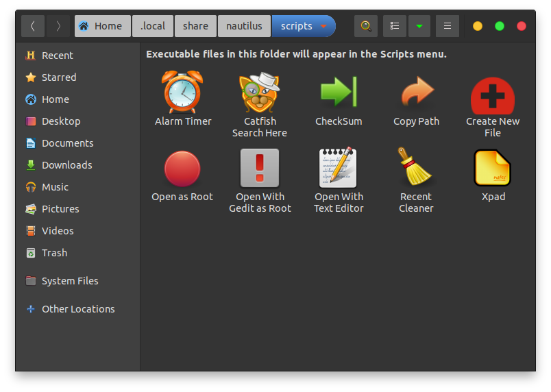Open Pictures in the sidebar
Image resolution: width=551 pixels, height=392 pixels.
coord(77,209)
